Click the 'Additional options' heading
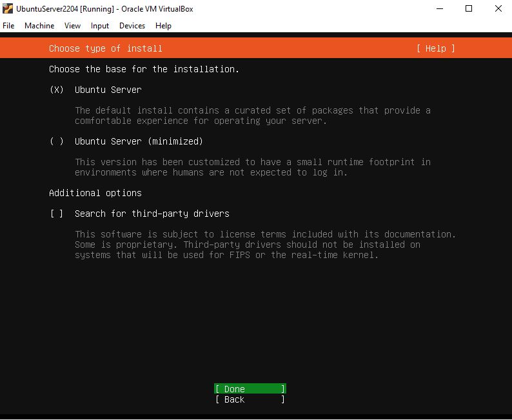Screen dimensions: 512x420 (95, 193)
